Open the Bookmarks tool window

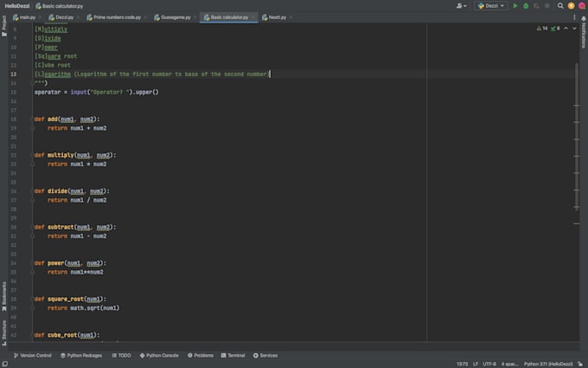(x=4, y=296)
